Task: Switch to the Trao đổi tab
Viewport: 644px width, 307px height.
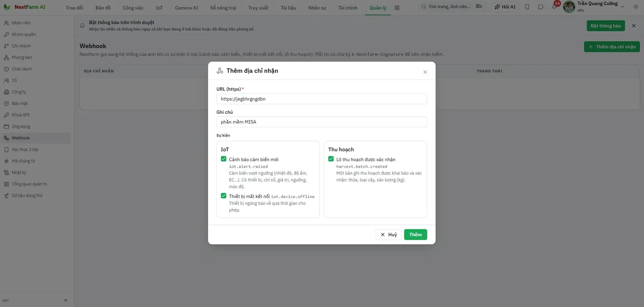Action: (x=74, y=8)
